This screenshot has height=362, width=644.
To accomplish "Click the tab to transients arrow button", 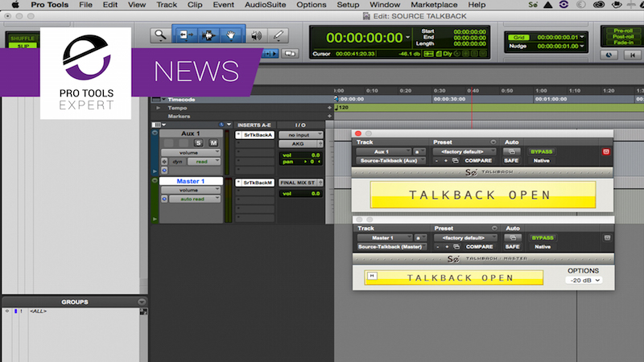I will 270,53.
